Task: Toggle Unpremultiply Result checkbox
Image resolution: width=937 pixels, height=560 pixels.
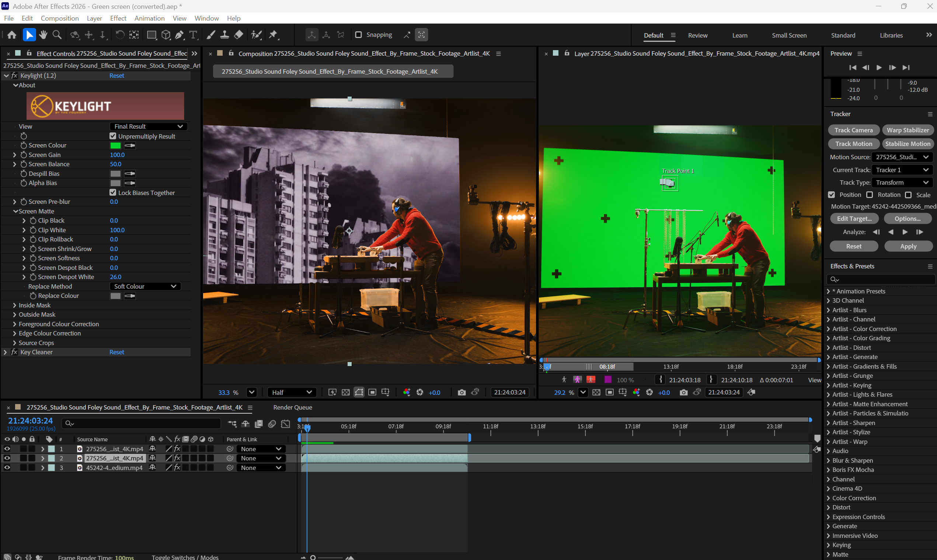Action: (113, 136)
